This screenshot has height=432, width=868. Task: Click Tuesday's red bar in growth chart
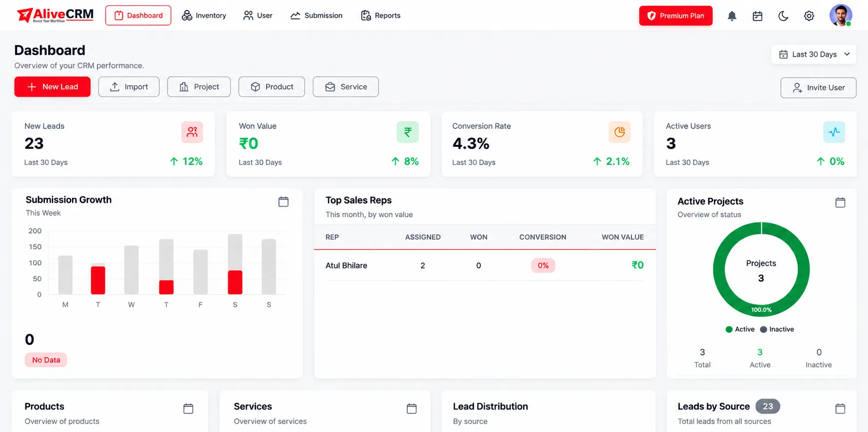[x=98, y=280]
